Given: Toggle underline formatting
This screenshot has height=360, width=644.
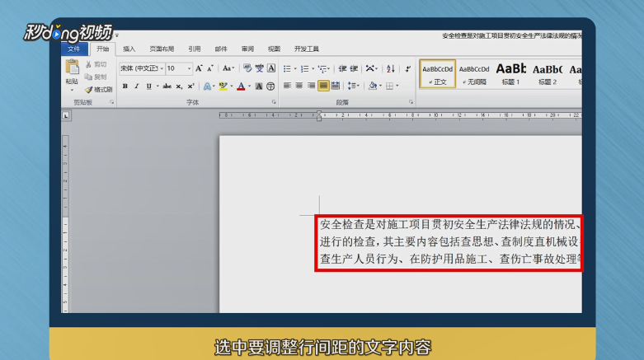Looking at the screenshot, I should [148, 86].
